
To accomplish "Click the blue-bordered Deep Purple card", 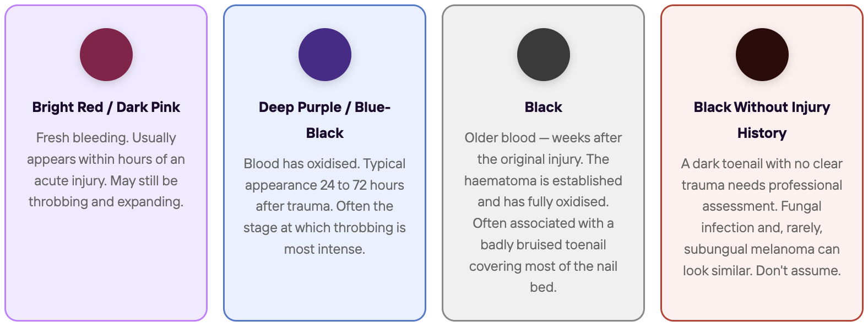I will click(x=325, y=163).
